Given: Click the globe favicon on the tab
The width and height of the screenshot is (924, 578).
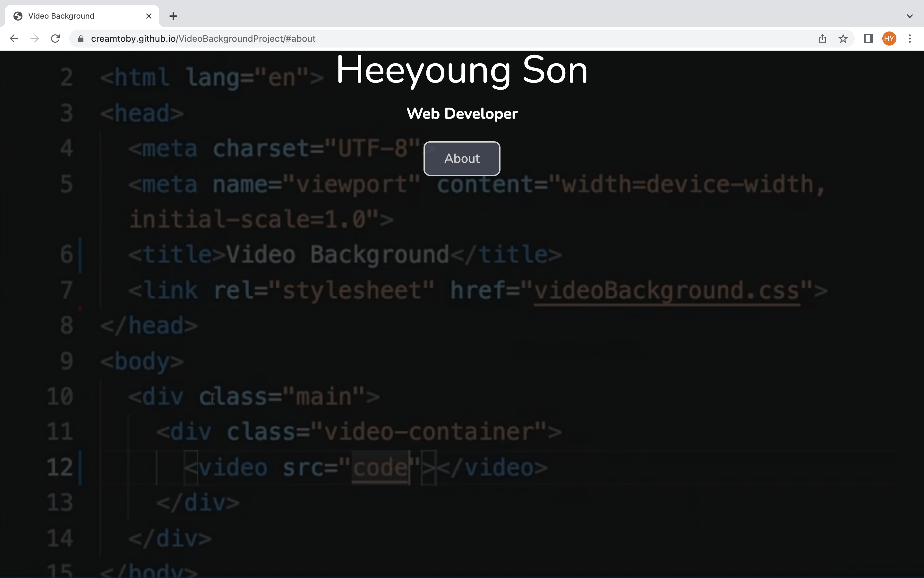Looking at the screenshot, I should (x=18, y=16).
